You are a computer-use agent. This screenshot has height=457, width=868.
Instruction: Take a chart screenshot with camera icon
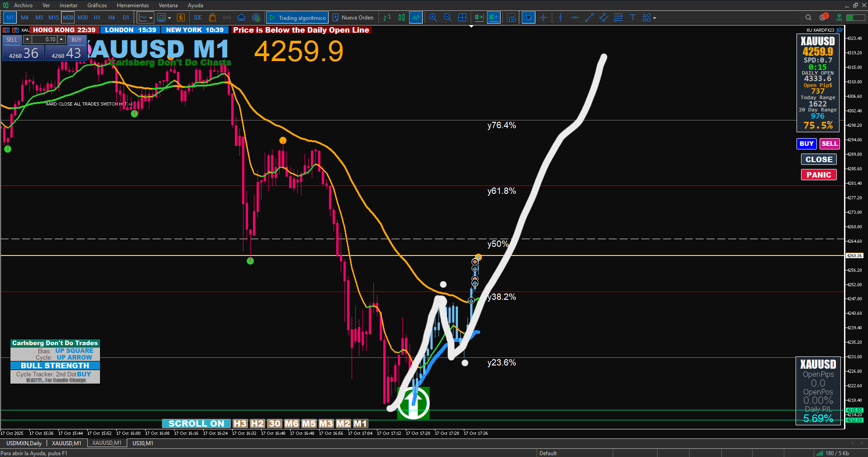(x=511, y=18)
